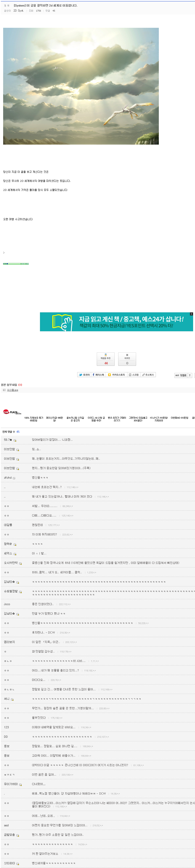The width and height of the screenshot is (195, 868).
Task: Click the question mark help button
Action: [190, 375]
